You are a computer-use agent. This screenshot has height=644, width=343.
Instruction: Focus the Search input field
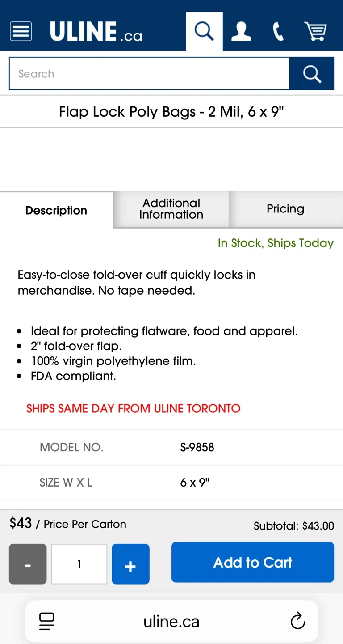[x=149, y=74]
